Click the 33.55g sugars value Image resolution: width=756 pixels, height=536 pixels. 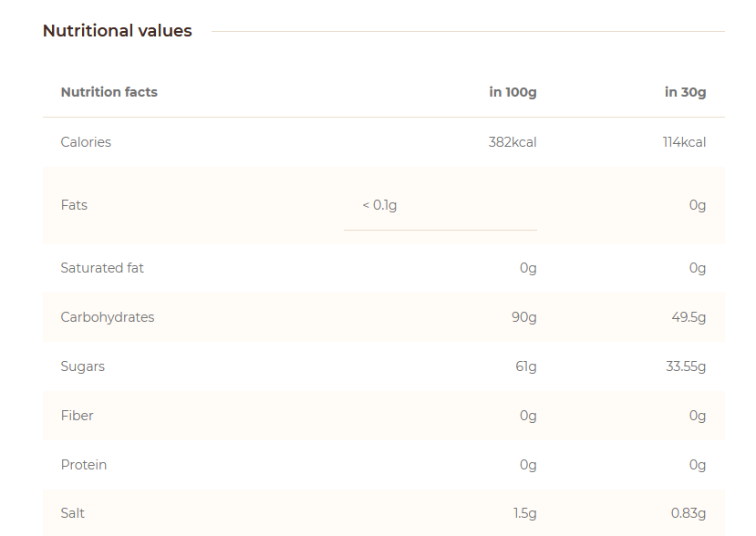point(686,366)
